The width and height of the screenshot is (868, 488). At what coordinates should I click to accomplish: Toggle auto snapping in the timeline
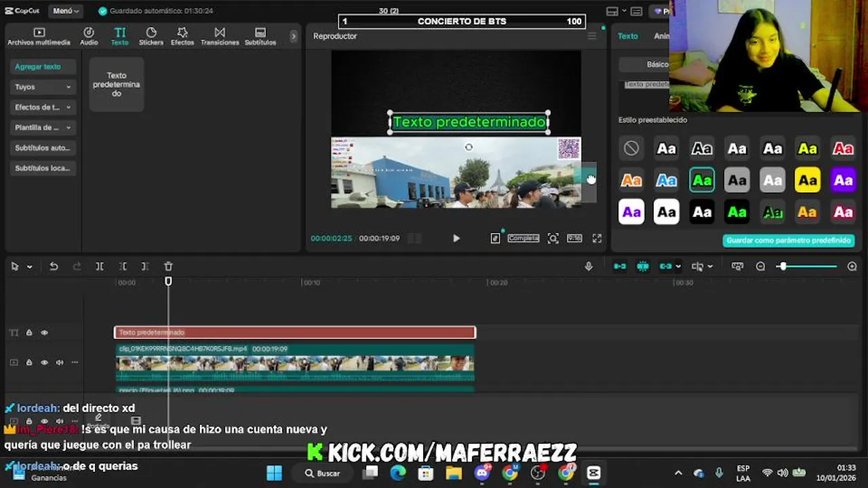point(643,266)
